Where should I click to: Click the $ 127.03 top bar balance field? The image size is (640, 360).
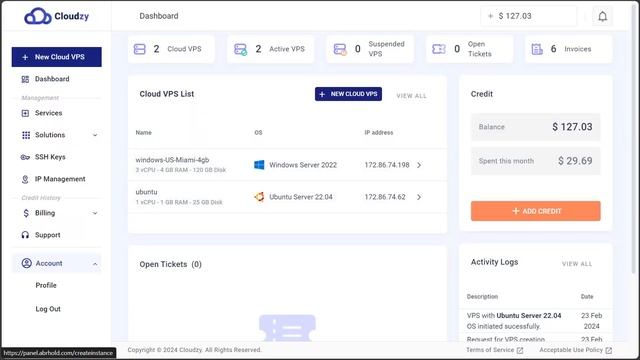[529, 16]
